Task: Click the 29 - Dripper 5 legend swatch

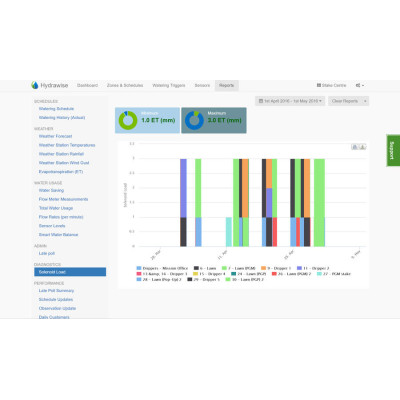Action: click(190, 279)
